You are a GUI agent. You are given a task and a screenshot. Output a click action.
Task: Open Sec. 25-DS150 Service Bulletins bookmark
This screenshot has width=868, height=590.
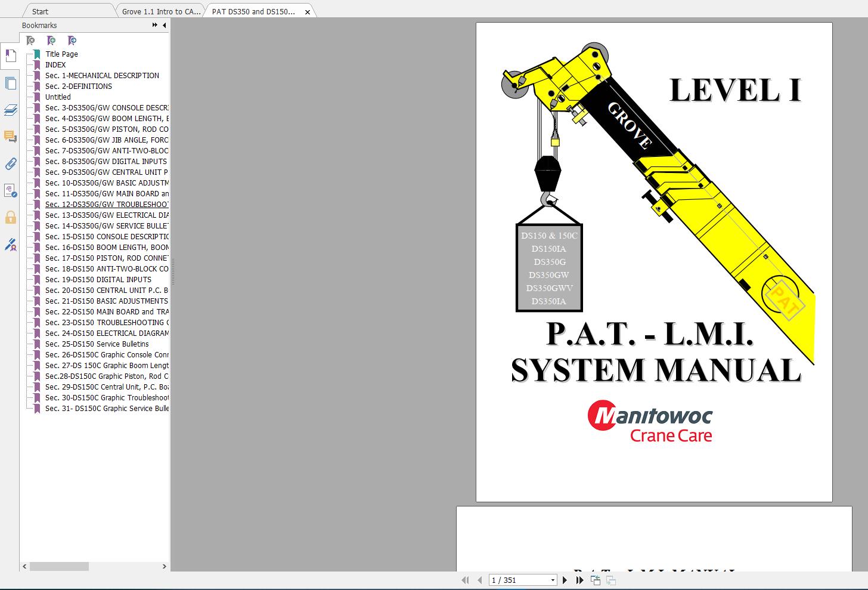[x=97, y=344]
